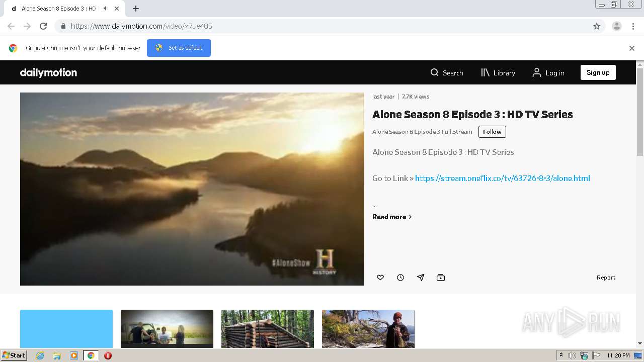Open a new tab with the plus button
The height and width of the screenshot is (362, 644).
pos(136,9)
